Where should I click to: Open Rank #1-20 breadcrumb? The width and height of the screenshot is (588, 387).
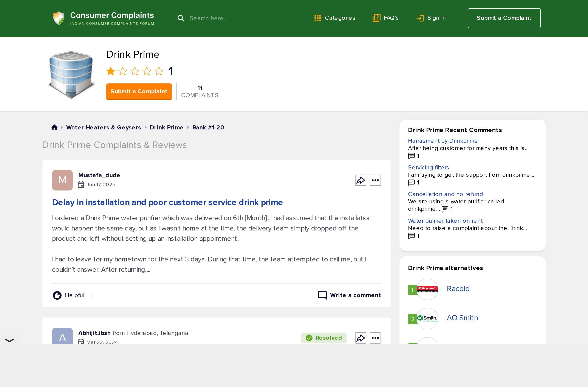pyautogui.click(x=208, y=127)
